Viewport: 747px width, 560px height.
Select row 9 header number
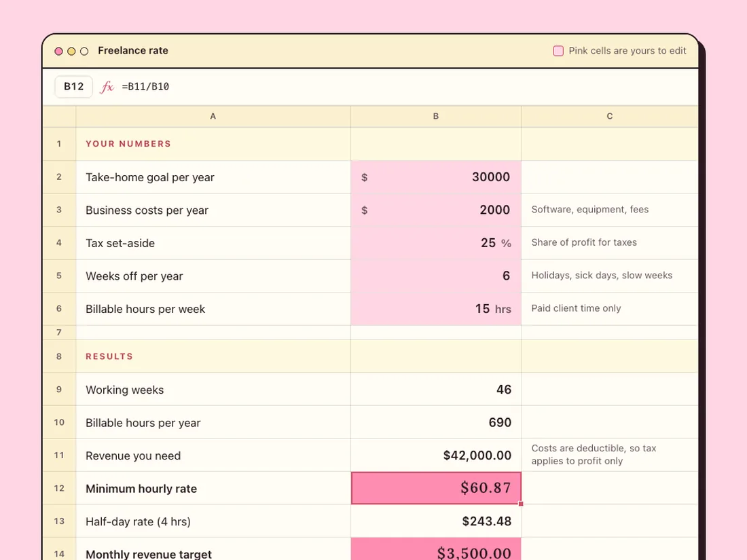coord(59,390)
